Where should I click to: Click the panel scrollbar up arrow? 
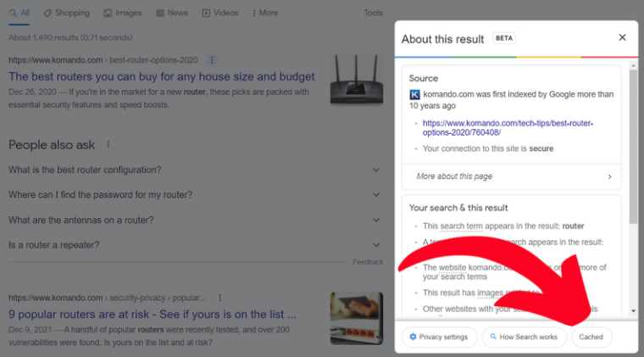tap(633, 65)
